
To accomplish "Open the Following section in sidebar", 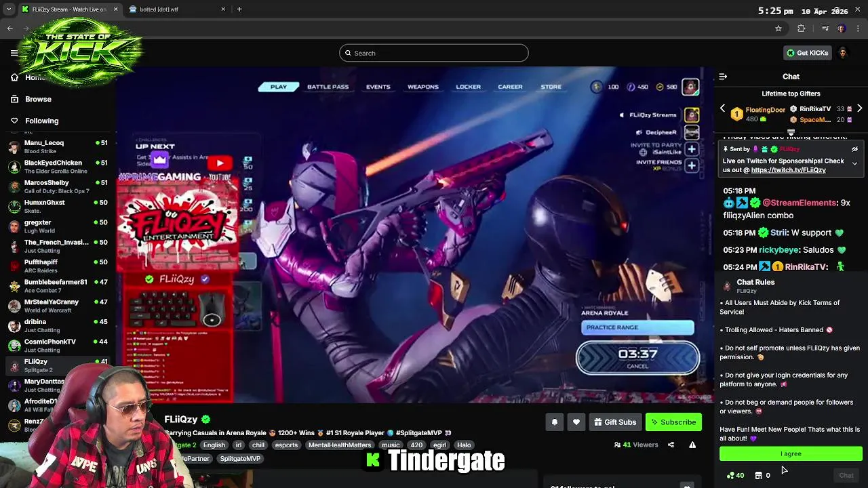I will pyautogui.click(x=41, y=121).
